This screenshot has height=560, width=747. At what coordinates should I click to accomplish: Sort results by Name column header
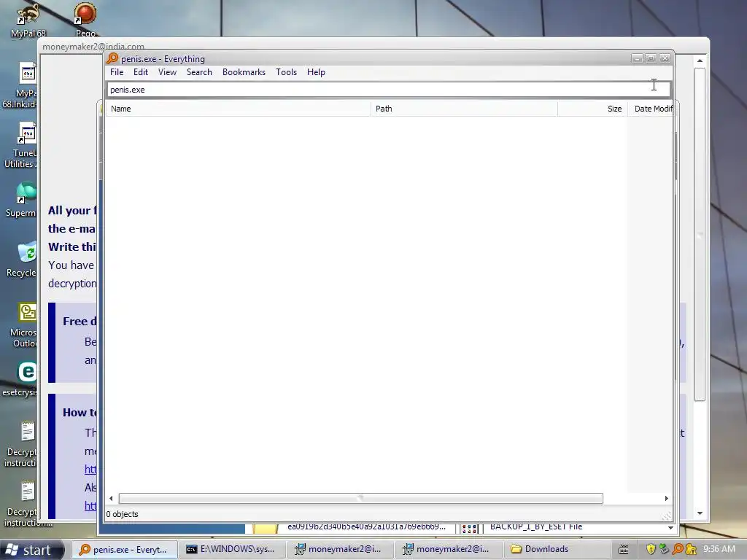click(x=239, y=109)
